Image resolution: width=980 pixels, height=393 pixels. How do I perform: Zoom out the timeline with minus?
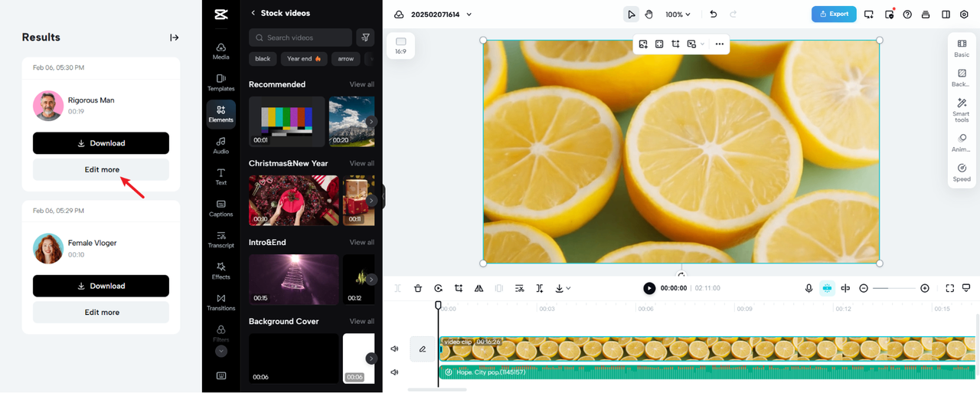point(864,288)
